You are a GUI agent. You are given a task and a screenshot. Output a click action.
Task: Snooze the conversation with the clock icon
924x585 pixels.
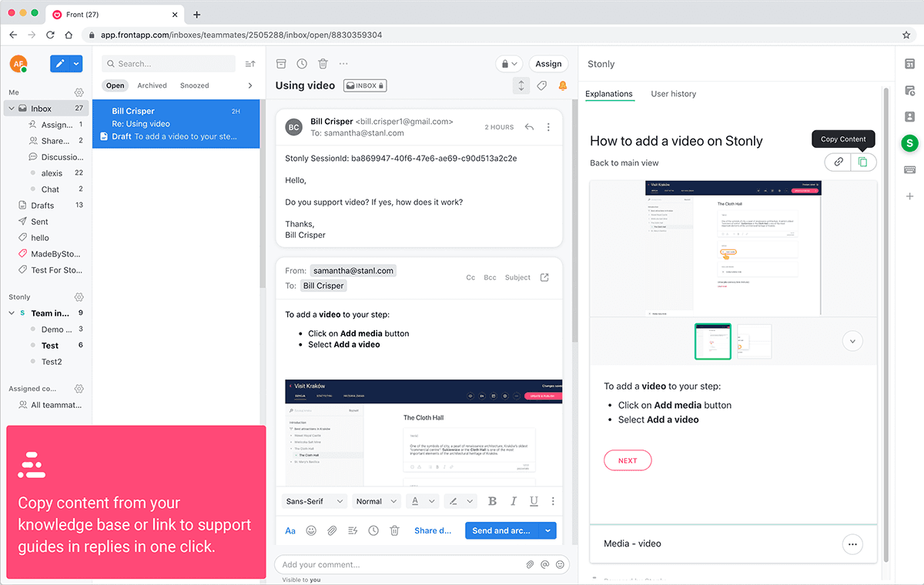[302, 64]
